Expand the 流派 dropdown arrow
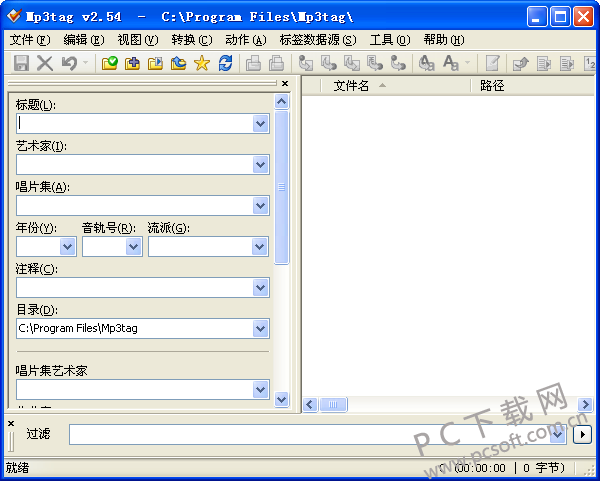The image size is (600, 481). pos(259,246)
